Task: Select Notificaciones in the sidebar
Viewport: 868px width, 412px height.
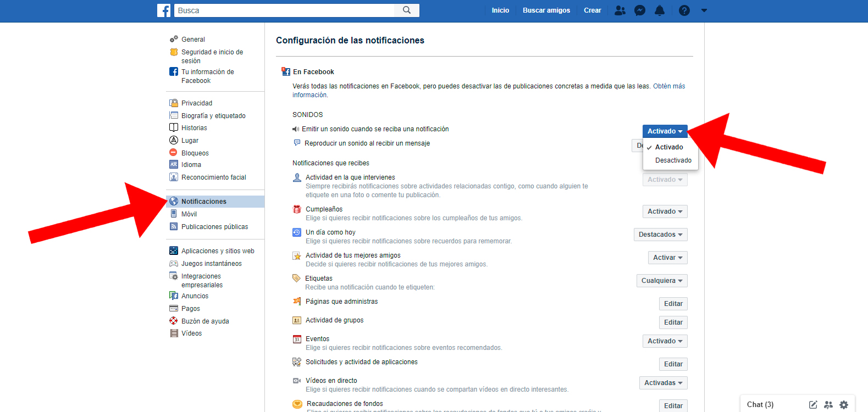Action: [x=215, y=202]
